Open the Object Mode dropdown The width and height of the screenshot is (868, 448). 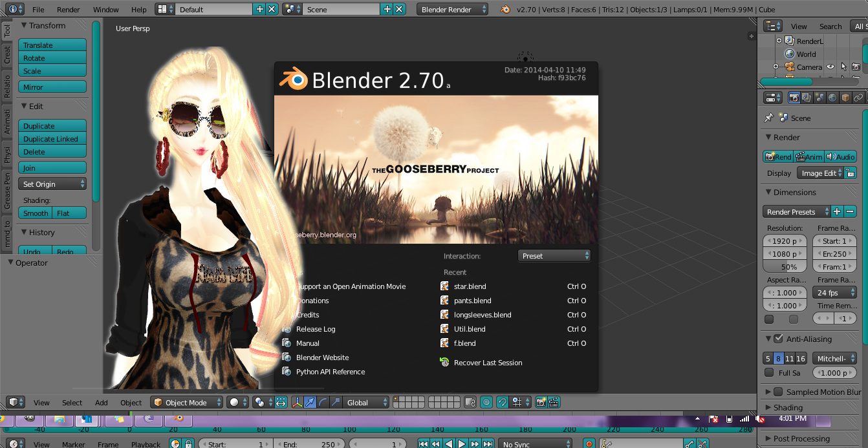point(187,402)
